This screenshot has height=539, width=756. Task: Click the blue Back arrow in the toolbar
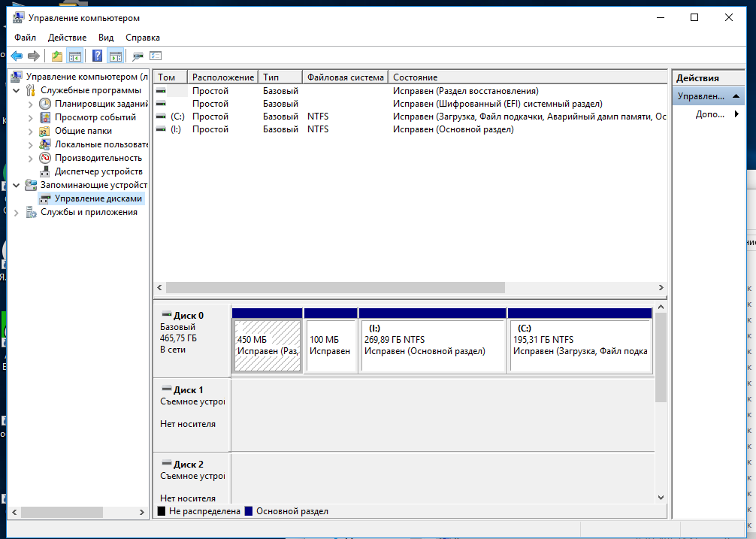pyautogui.click(x=17, y=56)
